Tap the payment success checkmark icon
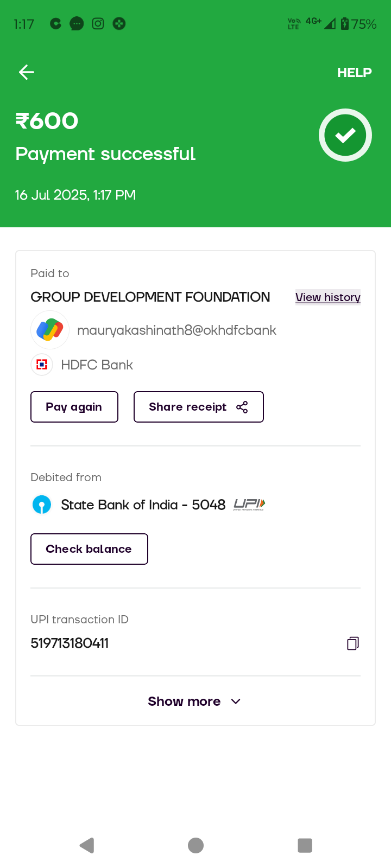This screenshot has width=391, height=868. tap(345, 135)
